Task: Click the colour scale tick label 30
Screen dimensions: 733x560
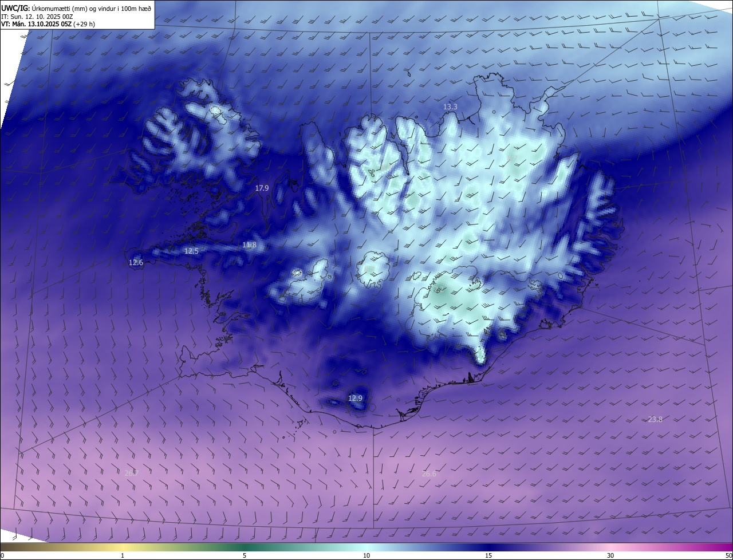Action: click(610, 556)
